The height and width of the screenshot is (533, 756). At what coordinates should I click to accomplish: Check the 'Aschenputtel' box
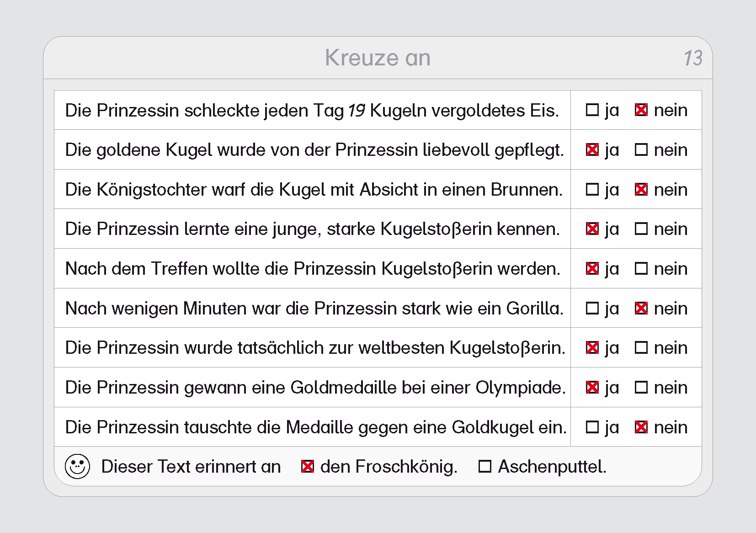point(484,467)
